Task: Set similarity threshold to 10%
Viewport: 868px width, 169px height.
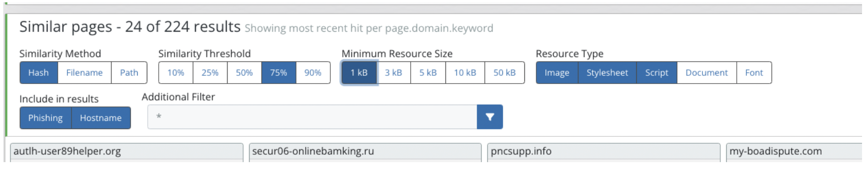Action: [x=176, y=73]
